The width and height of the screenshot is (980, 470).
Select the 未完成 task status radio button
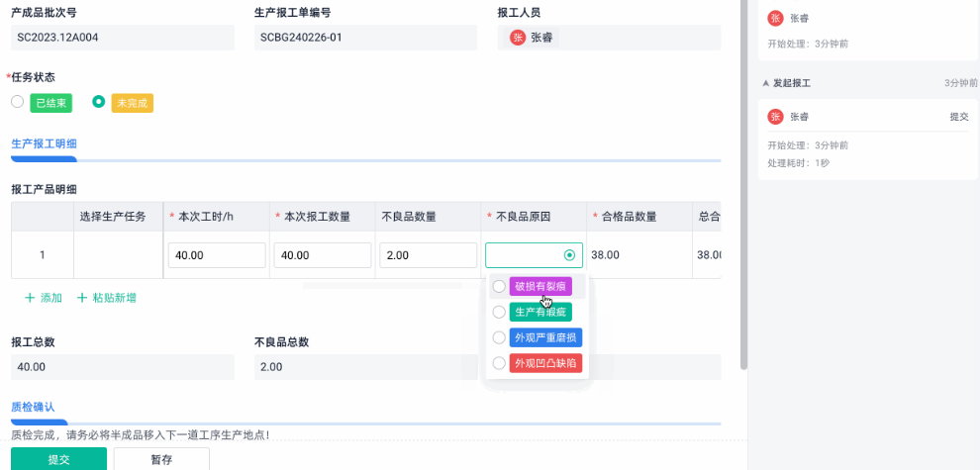coord(99,102)
